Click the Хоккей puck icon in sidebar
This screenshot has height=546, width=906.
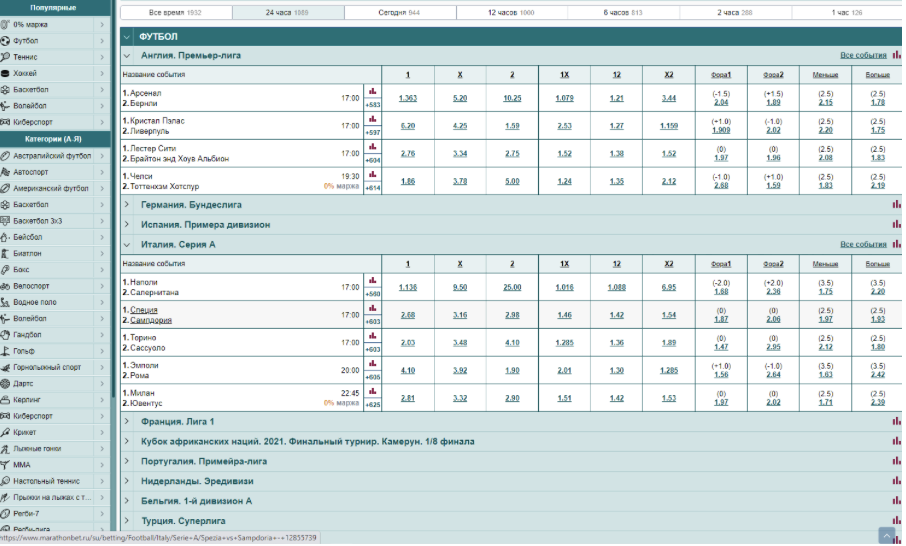pyautogui.click(x=5, y=73)
